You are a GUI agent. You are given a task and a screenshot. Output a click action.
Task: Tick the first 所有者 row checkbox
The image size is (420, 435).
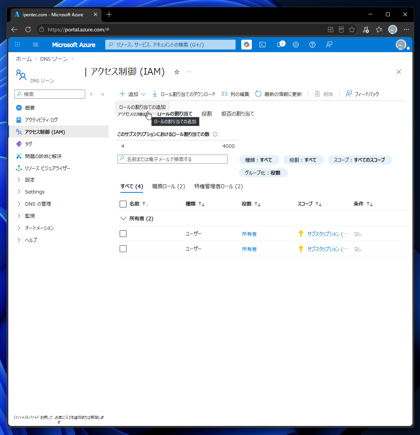(123, 233)
